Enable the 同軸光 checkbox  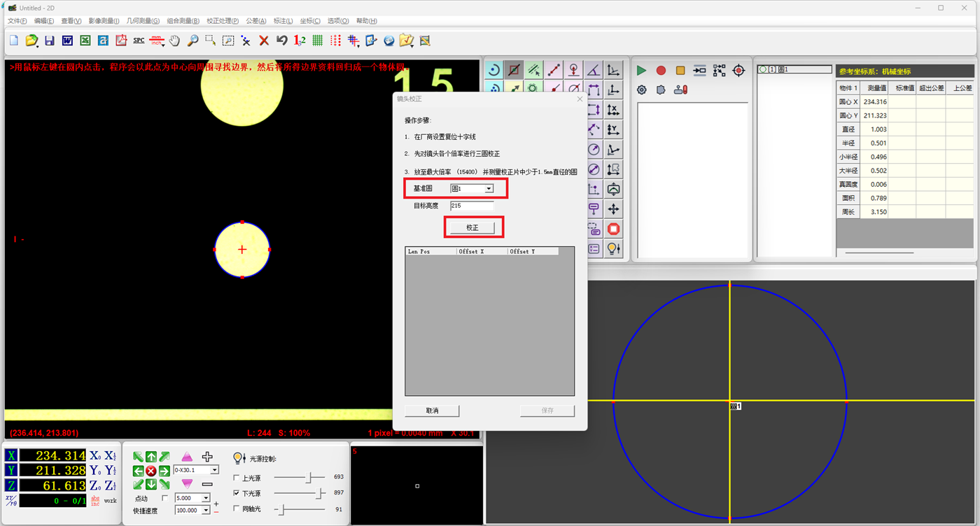click(237, 509)
